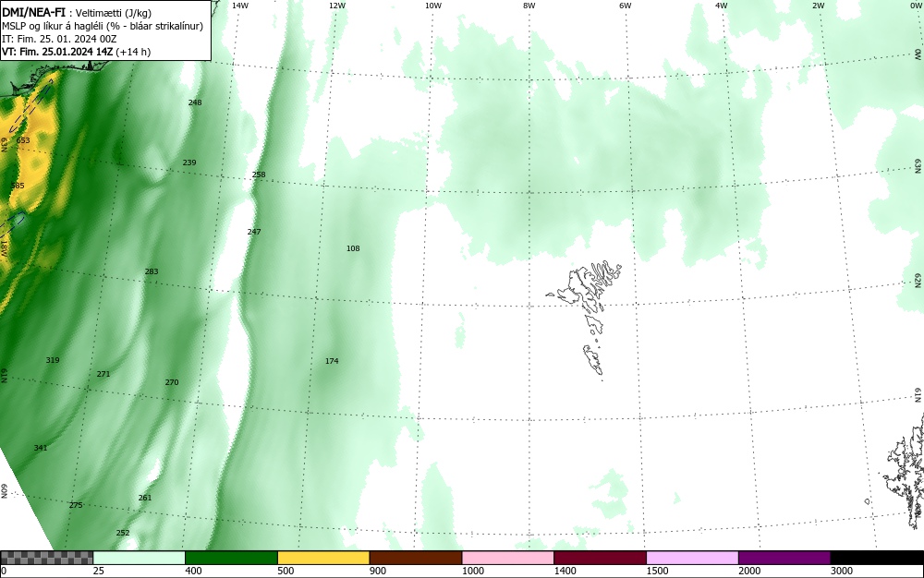
Task: Click the map value 341
Action: 40,448
